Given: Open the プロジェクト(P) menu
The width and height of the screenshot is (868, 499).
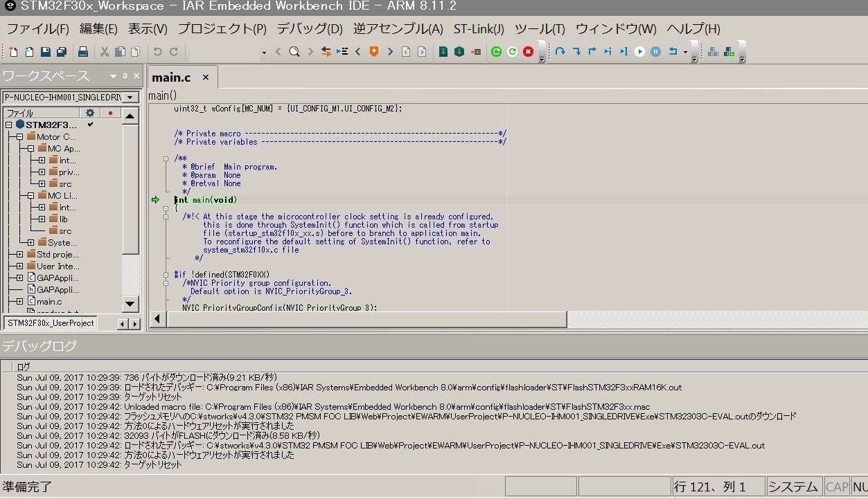Looking at the screenshot, I should point(222,29).
